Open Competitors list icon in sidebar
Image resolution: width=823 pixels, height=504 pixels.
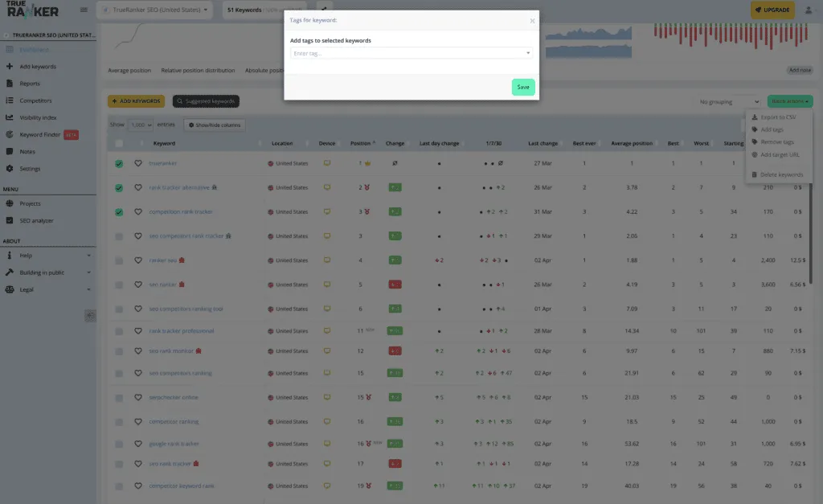tap(10, 100)
